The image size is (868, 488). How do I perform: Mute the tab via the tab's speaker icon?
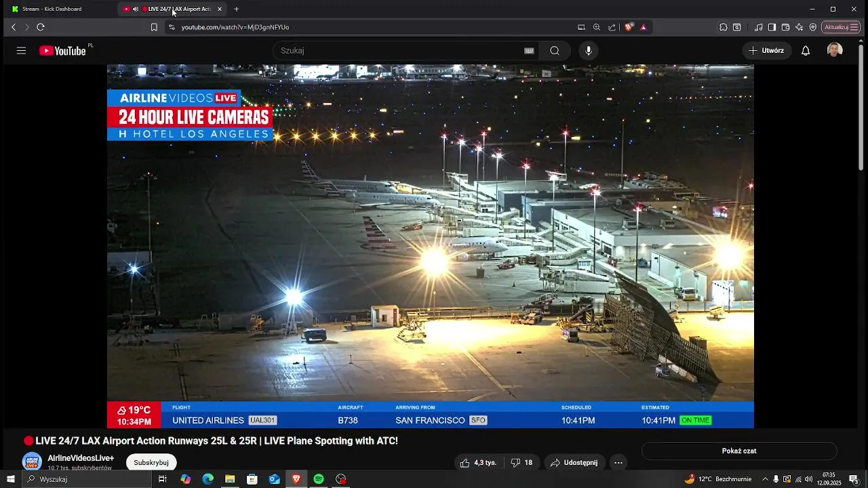pyautogui.click(x=136, y=9)
